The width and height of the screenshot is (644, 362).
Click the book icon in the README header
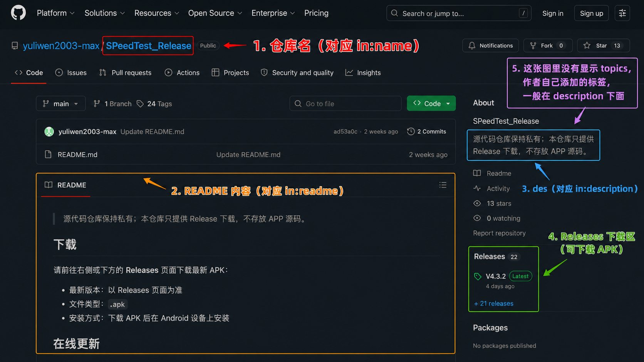pos(49,185)
